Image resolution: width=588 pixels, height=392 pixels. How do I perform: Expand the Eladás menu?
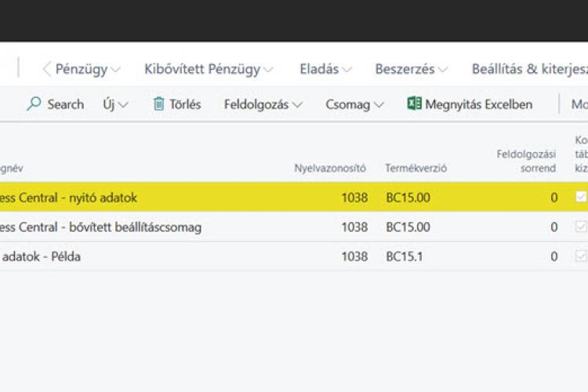pos(325,69)
